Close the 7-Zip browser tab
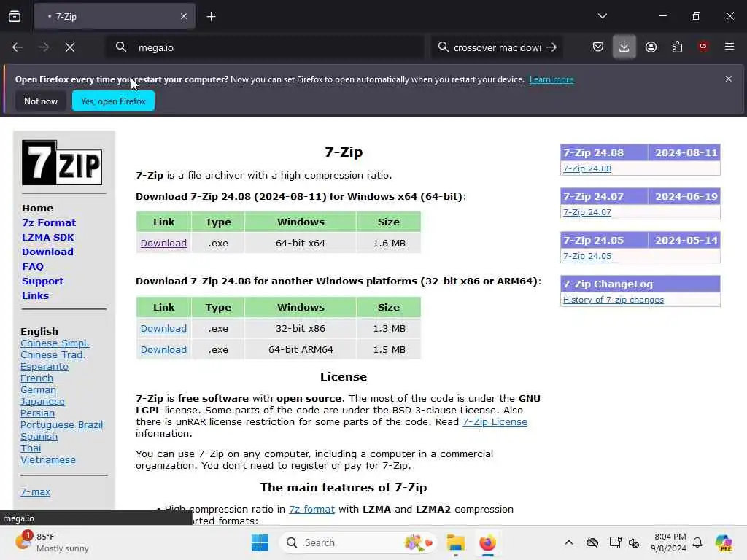The width and height of the screenshot is (747, 560). (183, 16)
